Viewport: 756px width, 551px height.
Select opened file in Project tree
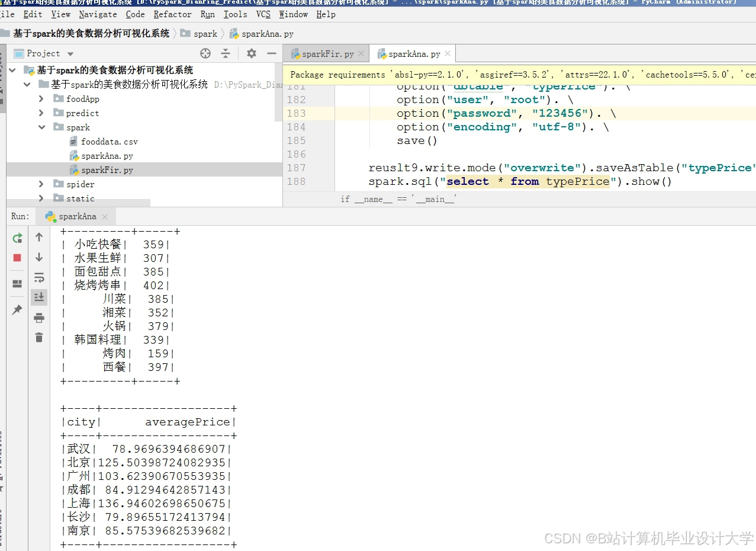pyautogui.click(x=205, y=53)
